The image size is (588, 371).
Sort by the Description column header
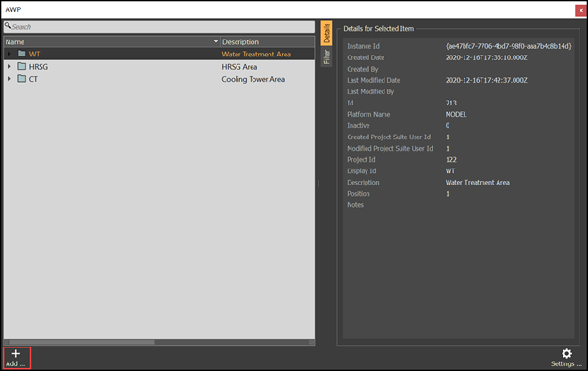coord(268,41)
